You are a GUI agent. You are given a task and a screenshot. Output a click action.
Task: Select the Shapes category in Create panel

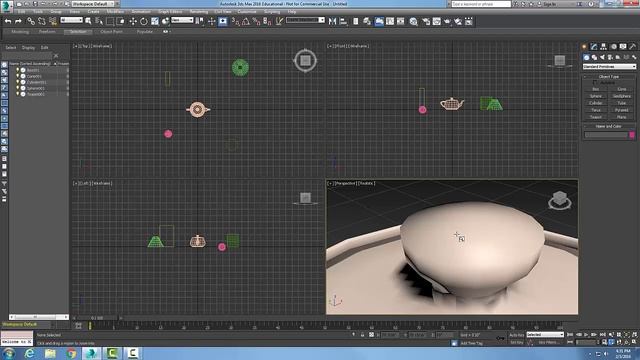coord(594,57)
